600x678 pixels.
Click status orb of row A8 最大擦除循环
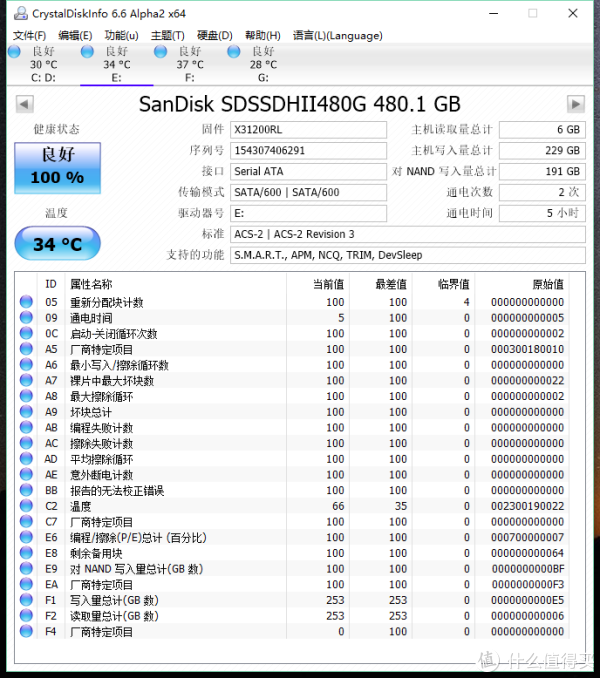(x=26, y=396)
